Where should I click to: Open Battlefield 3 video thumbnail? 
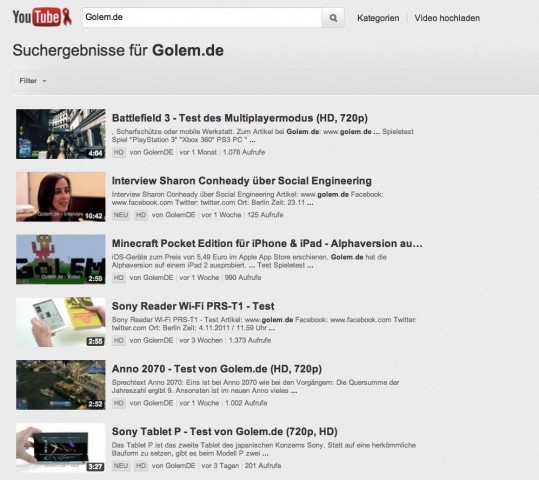click(60, 134)
